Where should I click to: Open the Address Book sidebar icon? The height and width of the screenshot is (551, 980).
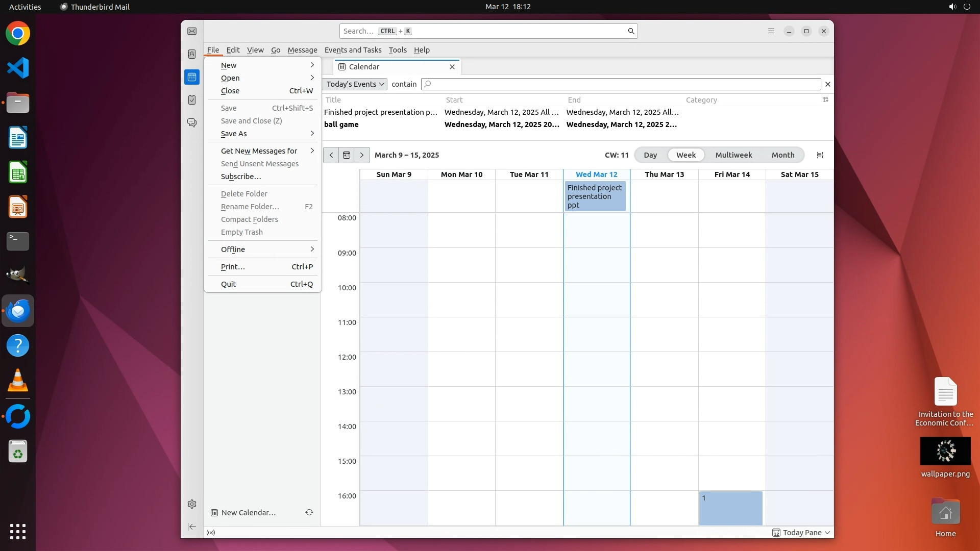(x=192, y=54)
